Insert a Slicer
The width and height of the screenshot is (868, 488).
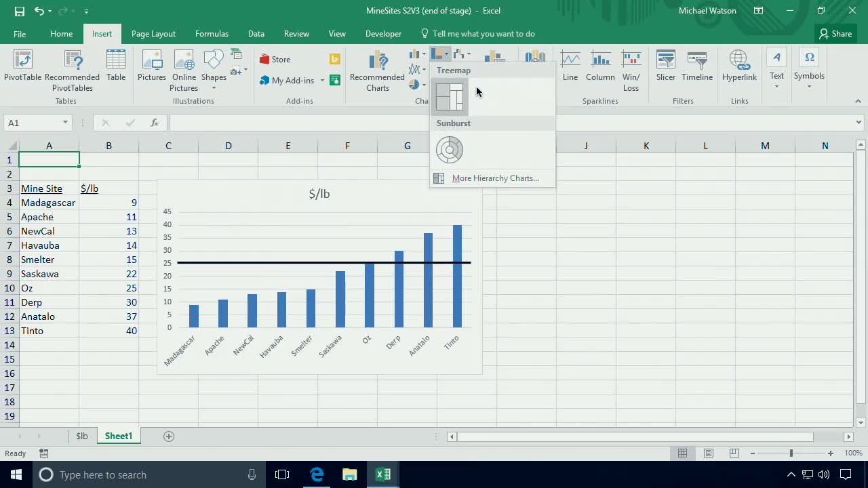[665, 66]
